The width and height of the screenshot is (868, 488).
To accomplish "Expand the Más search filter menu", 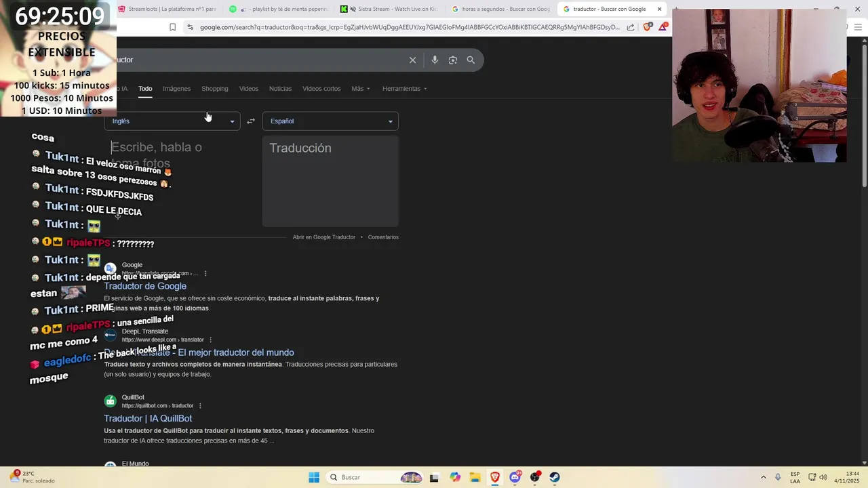I will coord(360,89).
